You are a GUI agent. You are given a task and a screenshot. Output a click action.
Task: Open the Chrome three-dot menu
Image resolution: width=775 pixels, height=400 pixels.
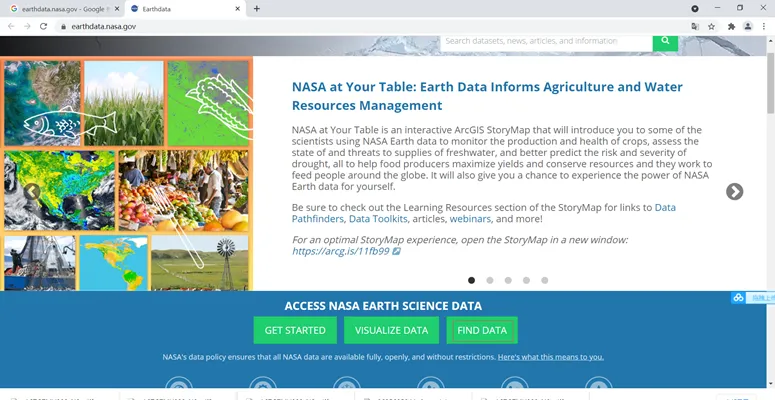pyautogui.click(x=764, y=27)
